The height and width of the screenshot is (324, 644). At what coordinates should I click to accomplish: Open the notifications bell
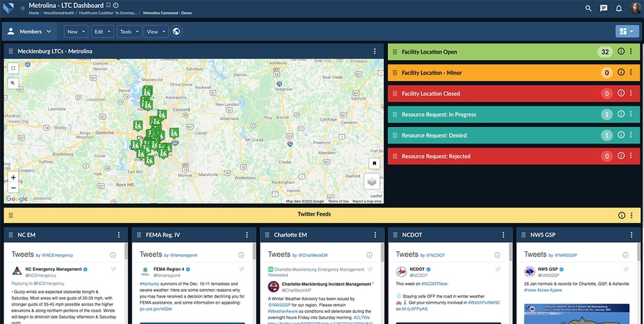[x=619, y=8]
